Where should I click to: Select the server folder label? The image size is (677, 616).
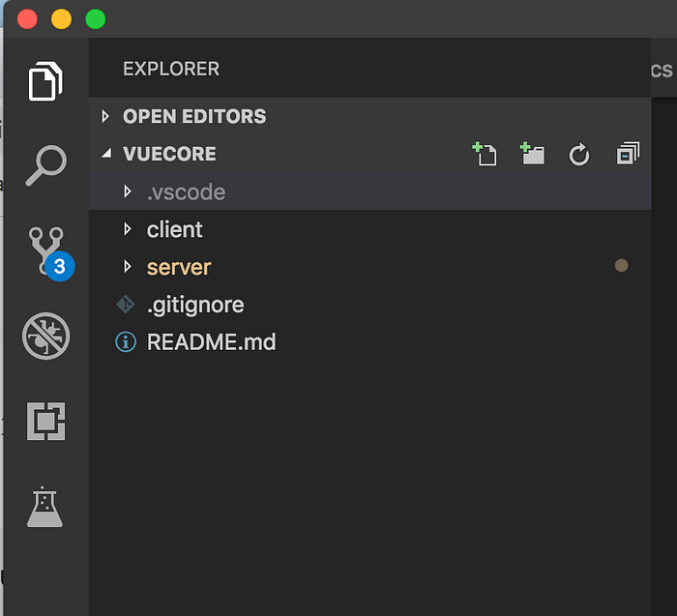179,268
